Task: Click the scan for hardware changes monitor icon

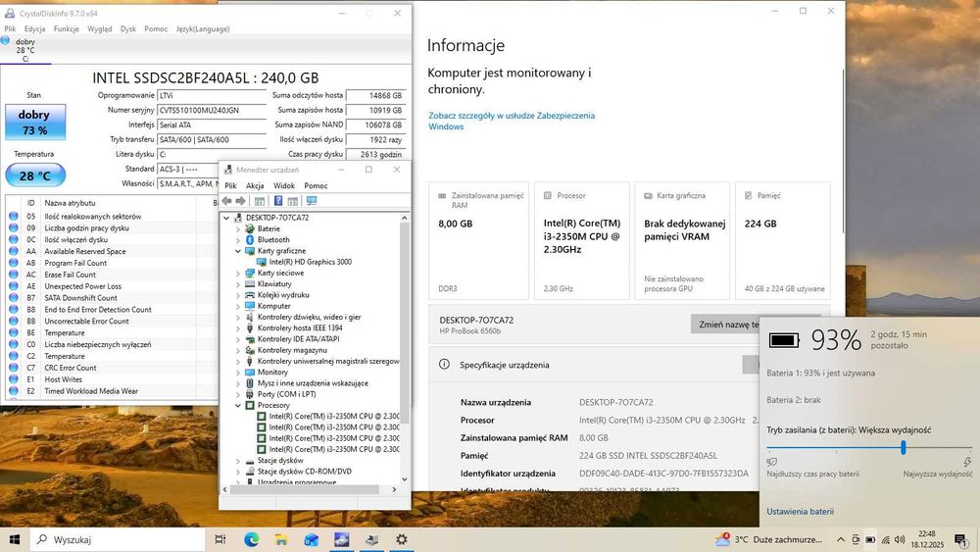Action: [312, 201]
